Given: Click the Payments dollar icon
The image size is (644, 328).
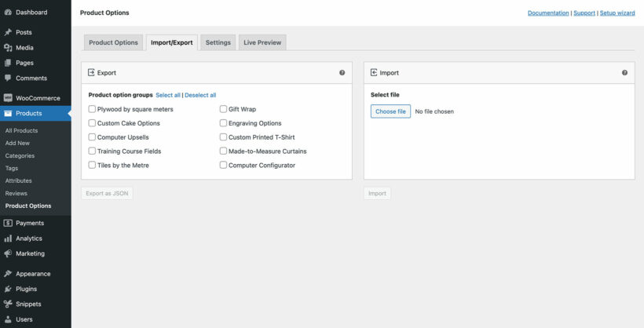Looking at the screenshot, I should click(7, 223).
